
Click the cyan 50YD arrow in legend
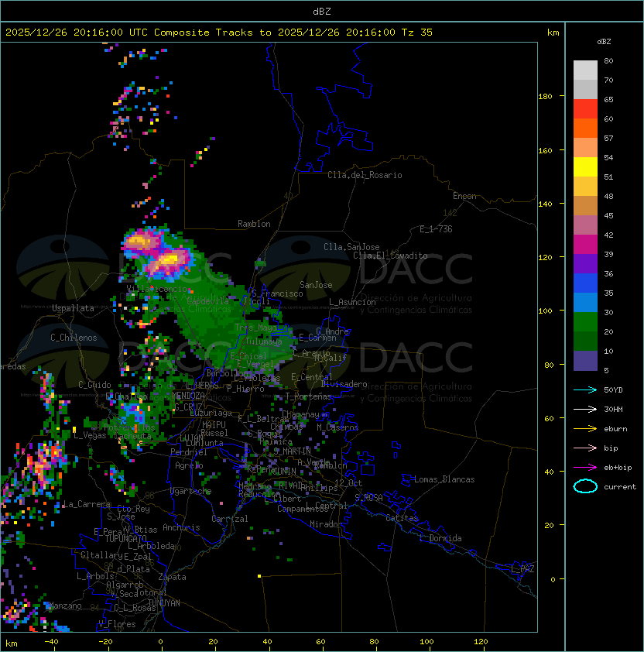[585, 389]
